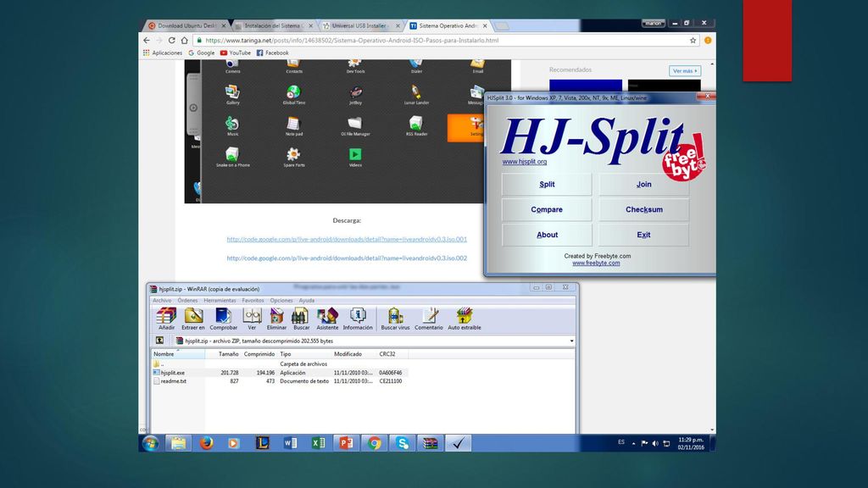Click the Eliminar toolbar icon
This screenshot has height=488, width=868.
(x=277, y=319)
